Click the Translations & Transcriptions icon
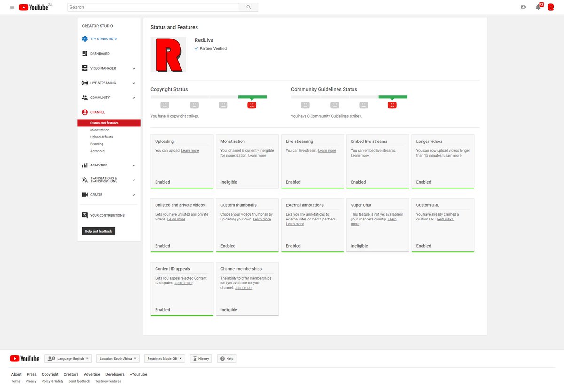Image resolution: width=564 pixels, height=392 pixels. [85, 180]
